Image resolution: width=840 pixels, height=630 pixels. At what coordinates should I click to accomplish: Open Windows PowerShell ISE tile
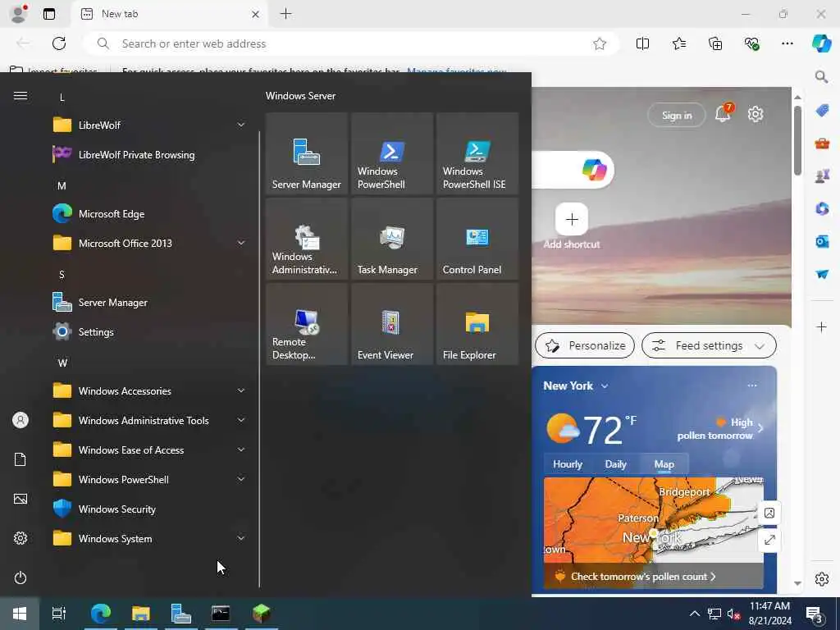pyautogui.click(x=477, y=153)
